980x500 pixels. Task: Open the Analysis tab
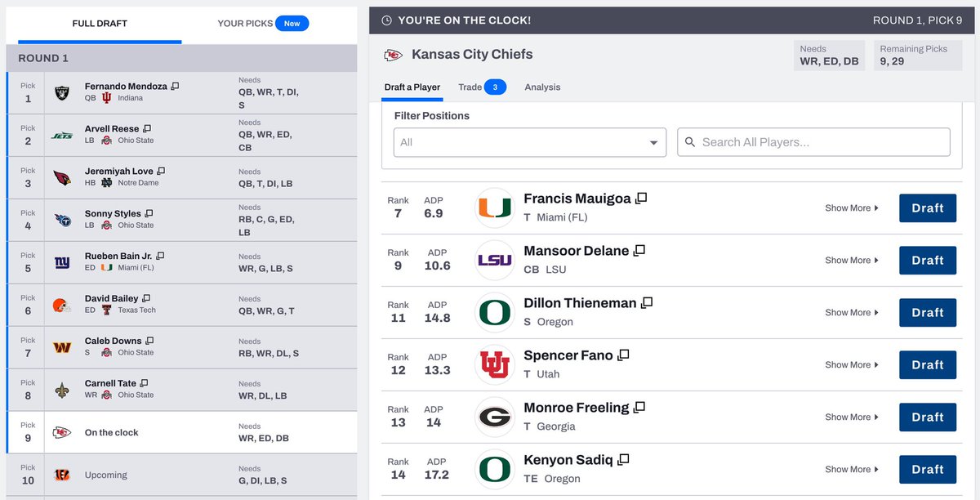pos(542,87)
